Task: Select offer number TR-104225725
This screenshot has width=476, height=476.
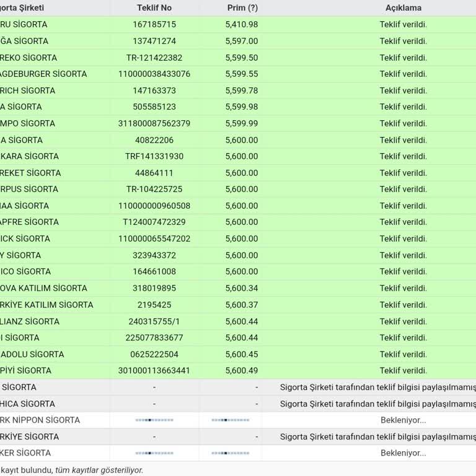Action: pyautogui.click(x=154, y=189)
